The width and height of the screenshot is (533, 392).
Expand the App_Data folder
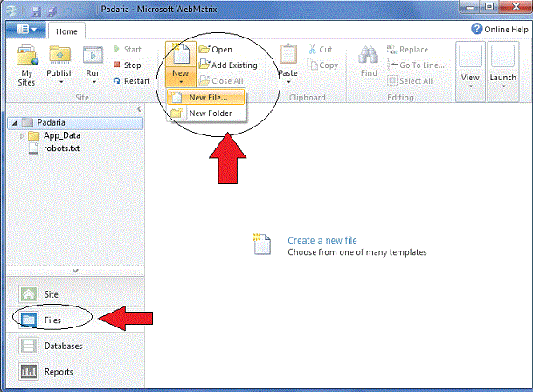click(22, 136)
